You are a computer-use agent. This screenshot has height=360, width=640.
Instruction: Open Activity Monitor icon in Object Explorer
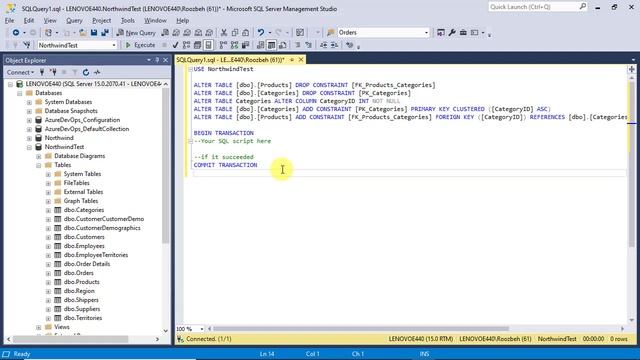point(97,72)
